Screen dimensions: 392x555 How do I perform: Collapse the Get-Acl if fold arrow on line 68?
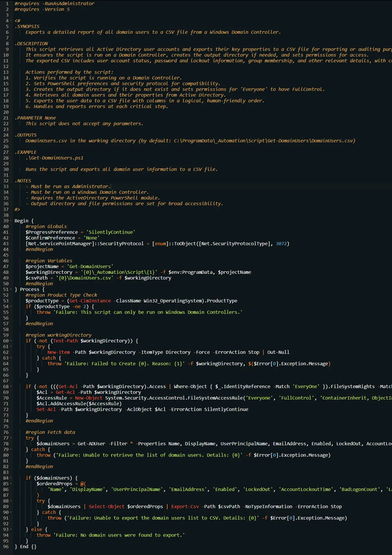tap(11, 386)
